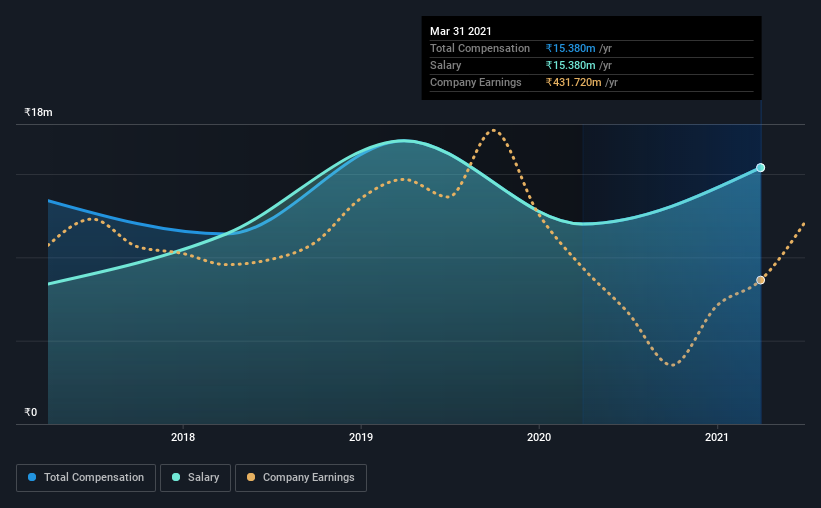This screenshot has height=508, width=821.
Task: Click the 2018 x-axis label
Action: pyautogui.click(x=183, y=437)
